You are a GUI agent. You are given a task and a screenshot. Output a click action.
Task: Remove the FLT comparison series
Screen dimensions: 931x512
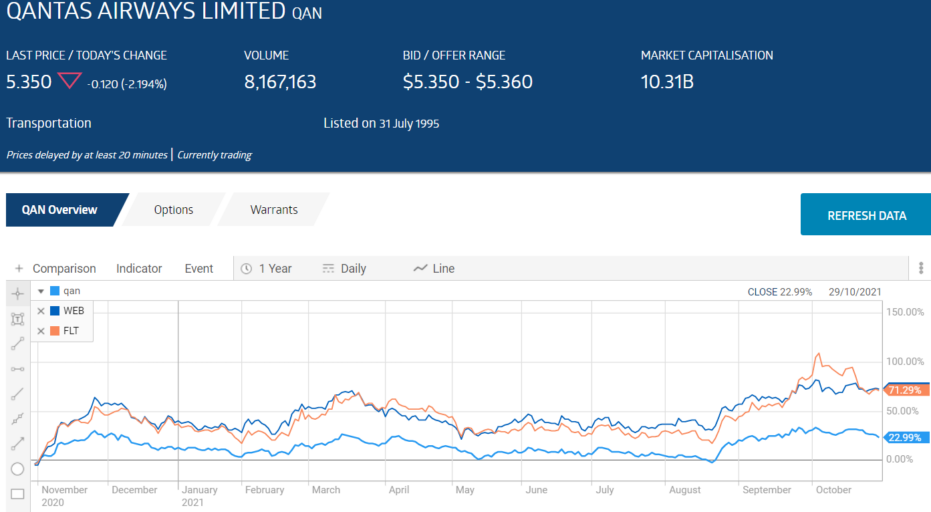[41, 331]
